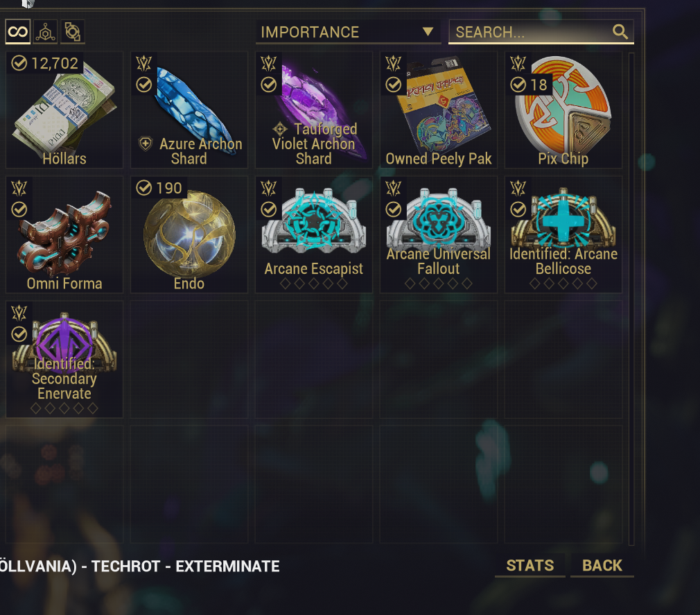Click the magnifier search icon

point(620,32)
